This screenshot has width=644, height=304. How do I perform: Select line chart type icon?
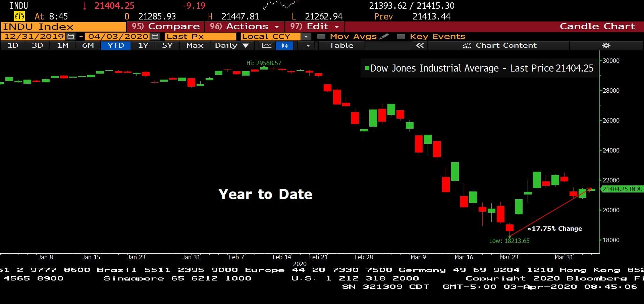point(267,45)
